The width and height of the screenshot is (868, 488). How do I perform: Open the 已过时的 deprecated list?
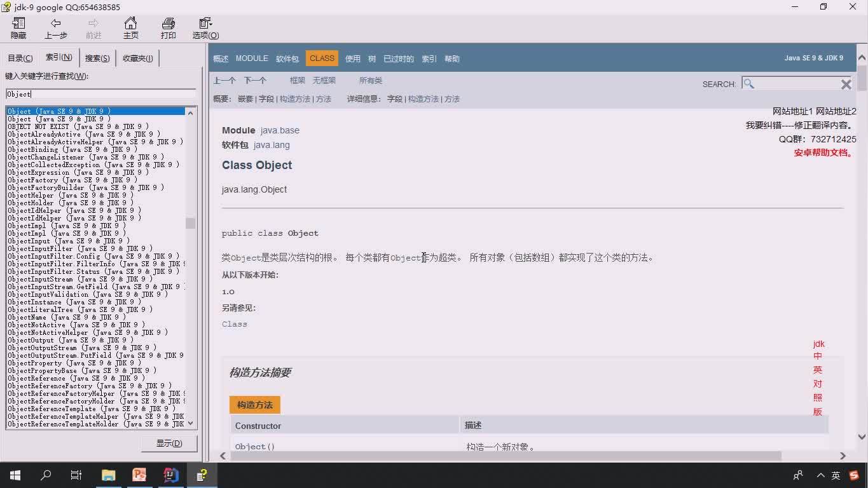point(398,58)
